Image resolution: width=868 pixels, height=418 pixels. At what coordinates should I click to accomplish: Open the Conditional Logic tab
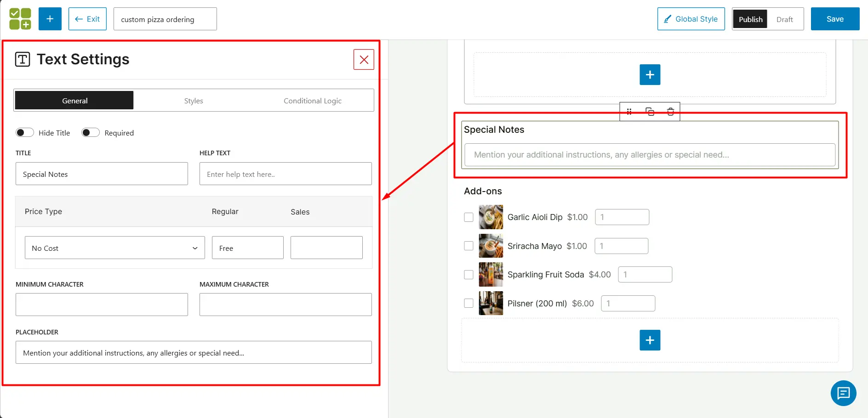point(312,101)
